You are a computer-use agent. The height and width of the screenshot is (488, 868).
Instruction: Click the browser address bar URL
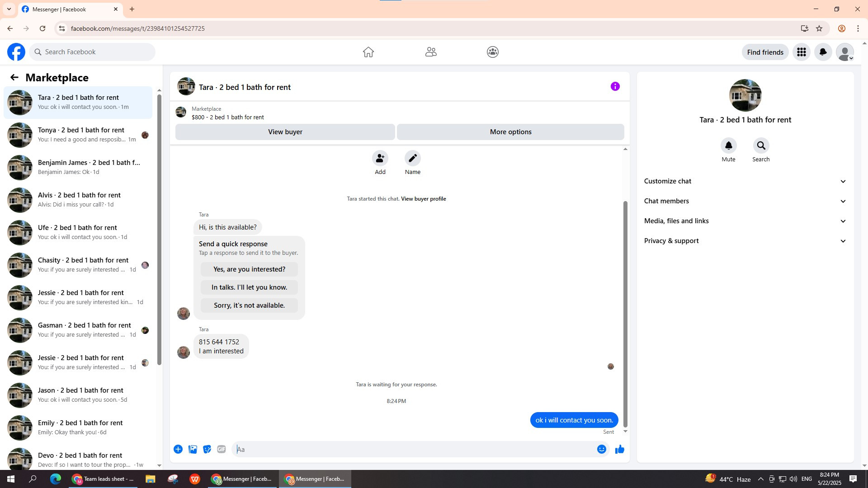(138, 28)
